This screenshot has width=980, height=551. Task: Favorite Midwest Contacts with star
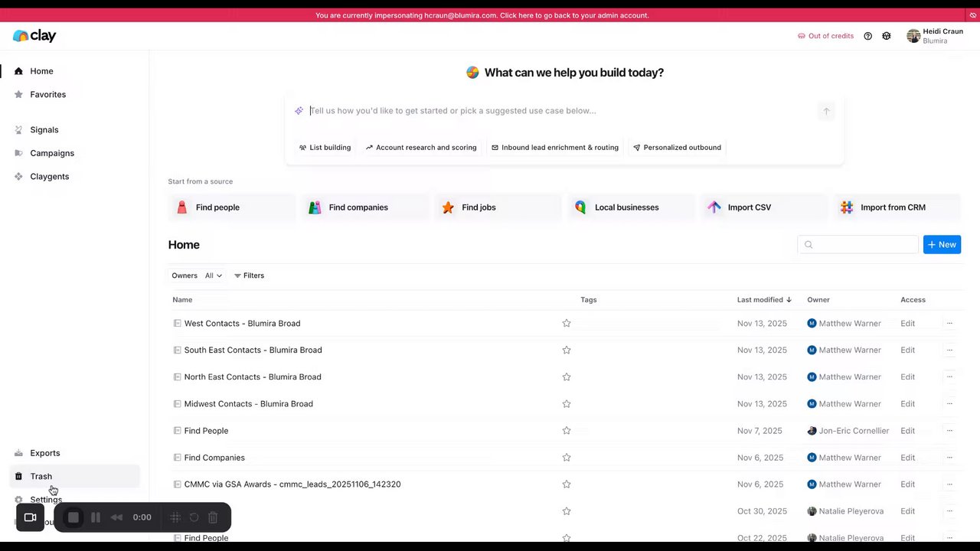pyautogui.click(x=567, y=404)
